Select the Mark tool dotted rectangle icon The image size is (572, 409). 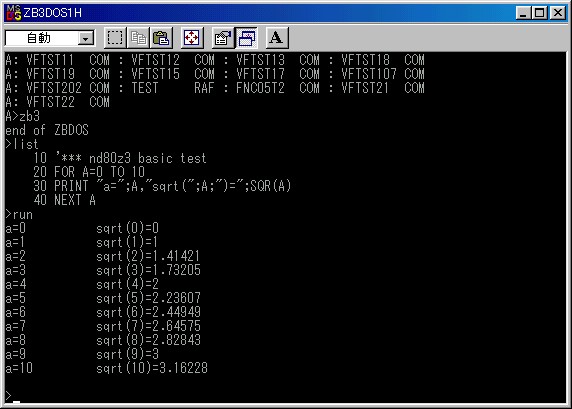pyautogui.click(x=115, y=38)
